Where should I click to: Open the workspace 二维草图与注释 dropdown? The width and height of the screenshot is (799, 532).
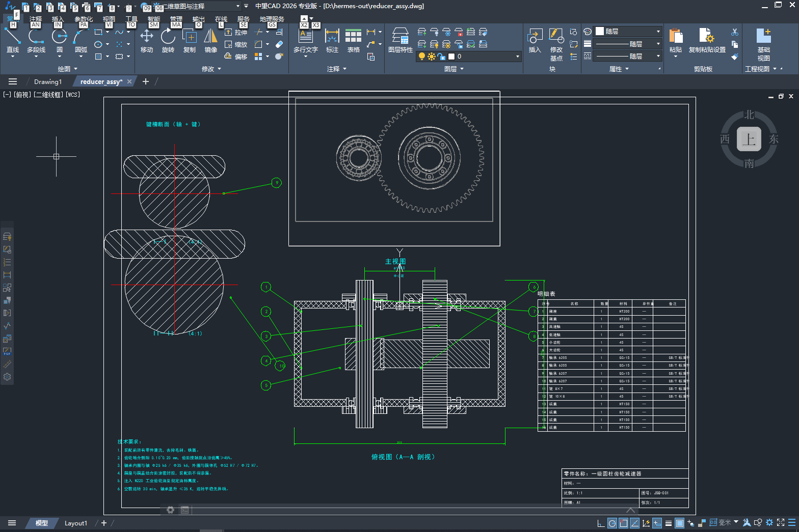[238, 6]
